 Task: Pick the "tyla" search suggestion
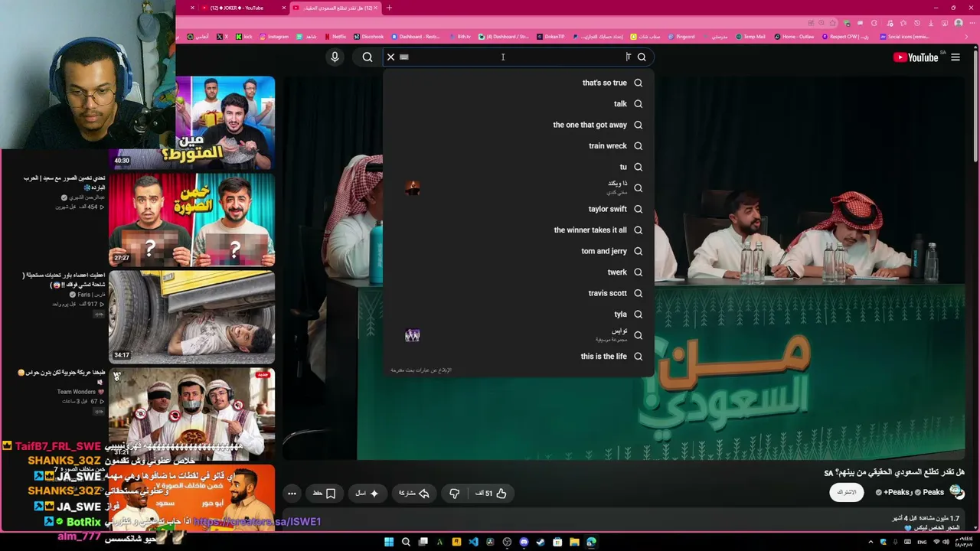620,315
